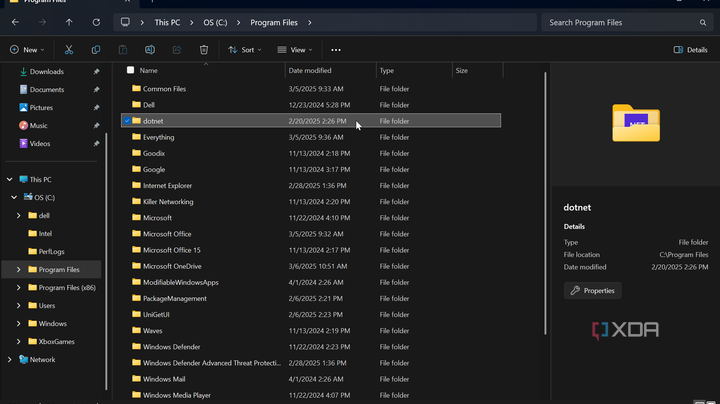Open Documents in quick access

pos(46,90)
